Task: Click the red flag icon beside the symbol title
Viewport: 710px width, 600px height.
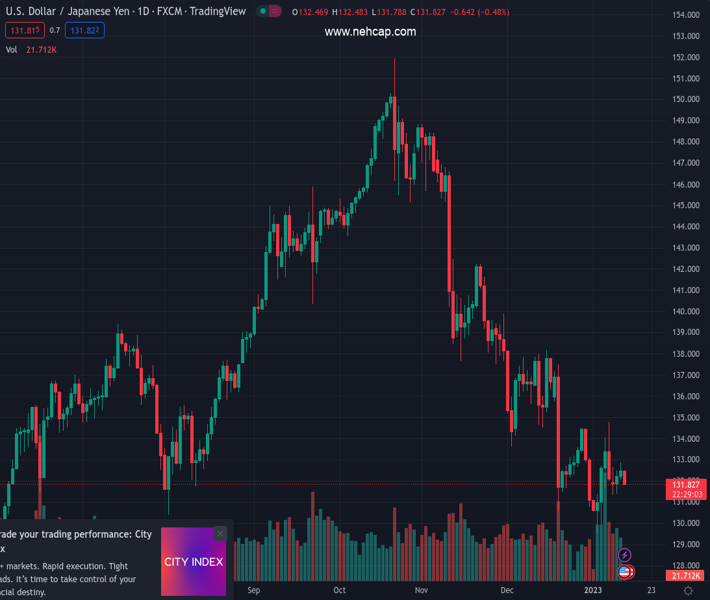Action: 275,12
